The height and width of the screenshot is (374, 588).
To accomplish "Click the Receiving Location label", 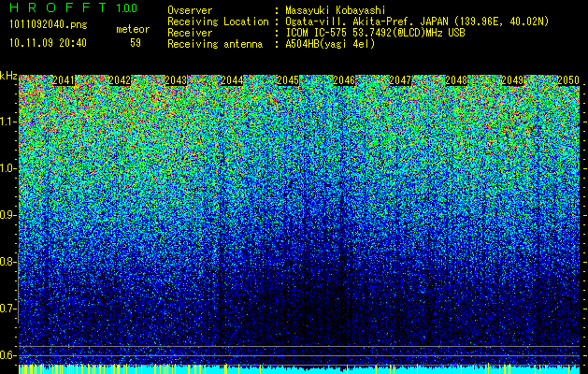I will (x=218, y=22).
